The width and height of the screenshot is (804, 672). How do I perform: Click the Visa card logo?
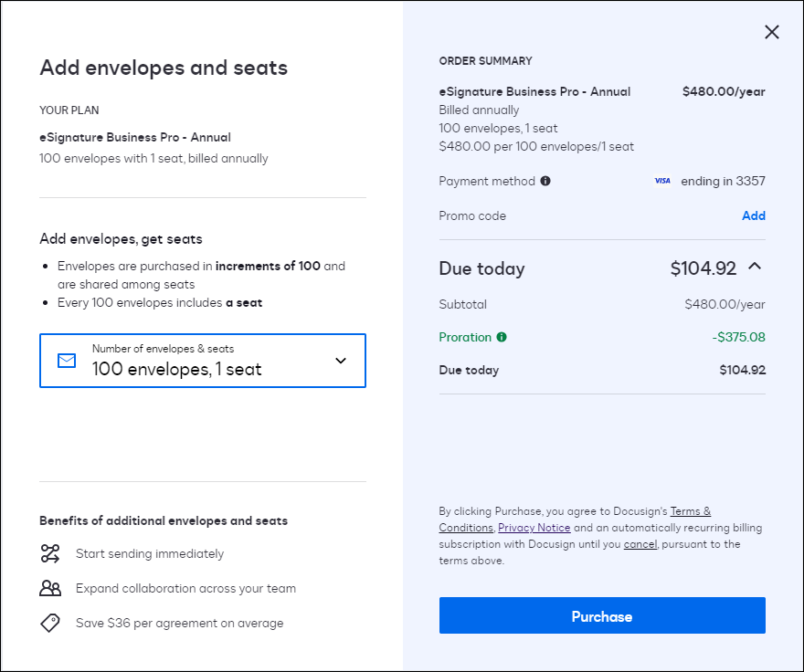point(662,181)
